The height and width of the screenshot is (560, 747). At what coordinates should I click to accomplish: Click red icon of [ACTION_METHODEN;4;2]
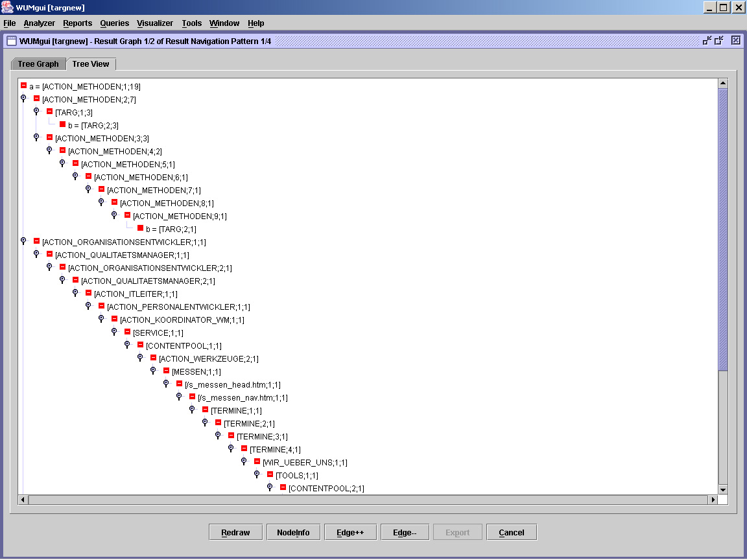click(x=62, y=150)
